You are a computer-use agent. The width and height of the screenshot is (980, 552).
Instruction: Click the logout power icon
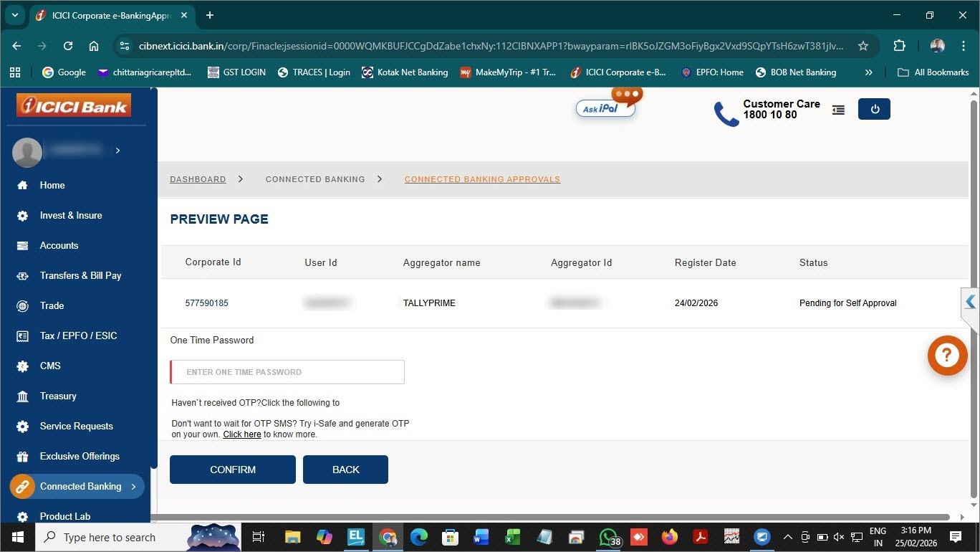pyautogui.click(x=873, y=108)
